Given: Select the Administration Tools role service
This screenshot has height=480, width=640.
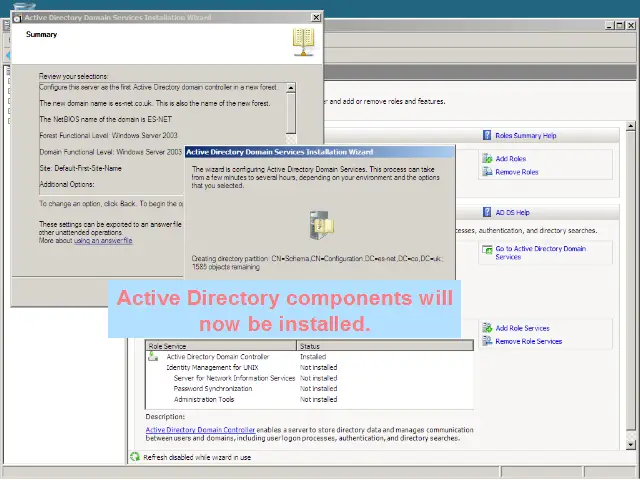Looking at the screenshot, I should click(x=204, y=399).
